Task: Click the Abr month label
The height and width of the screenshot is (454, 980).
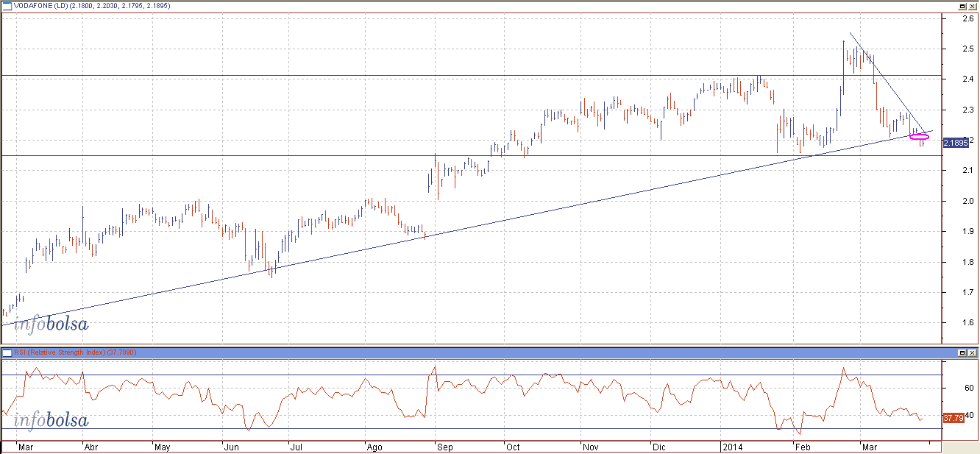Action: click(91, 447)
